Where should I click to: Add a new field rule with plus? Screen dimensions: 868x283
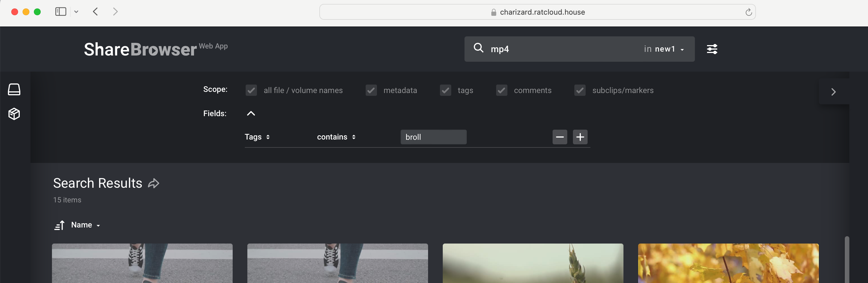click(580, 137)
